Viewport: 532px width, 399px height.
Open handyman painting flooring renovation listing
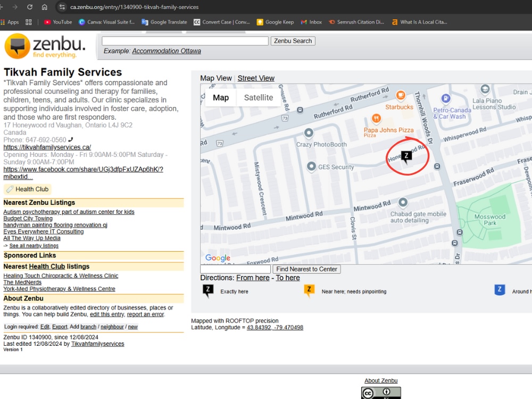pos(55,225)
